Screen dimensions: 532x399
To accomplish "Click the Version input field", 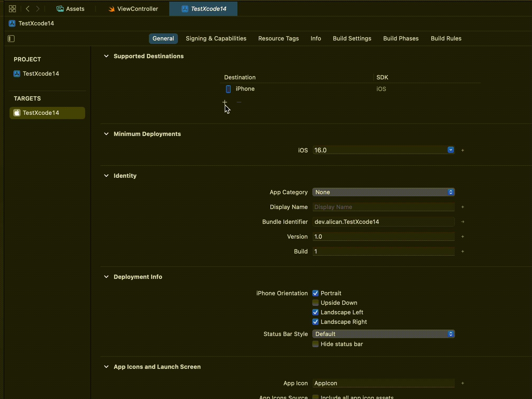I will point(384,237).
